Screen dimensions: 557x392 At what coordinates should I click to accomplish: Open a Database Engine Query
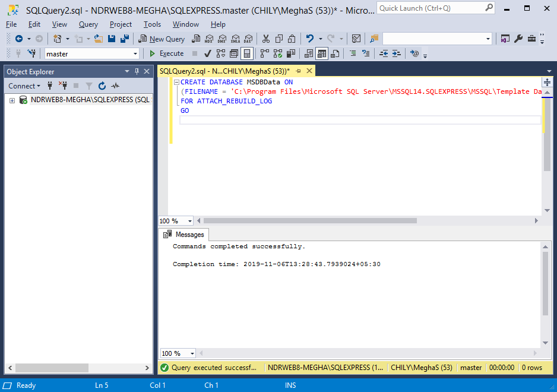(x=196, y=39)
